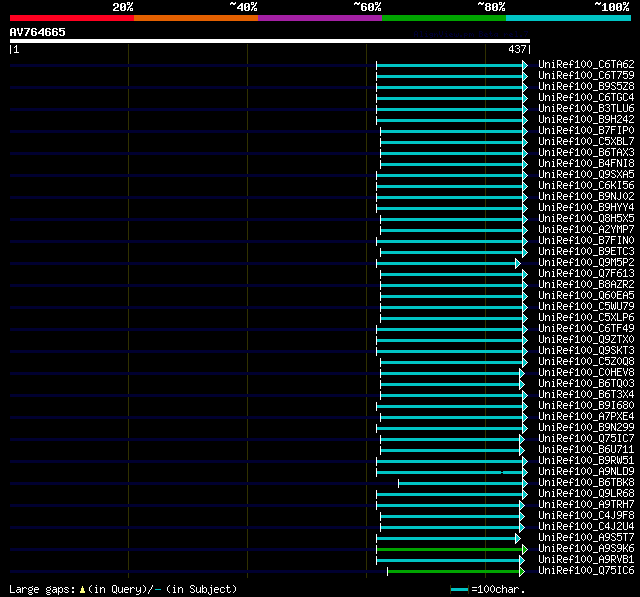This screenshot has height=597, width=640.
Task: Select the UniRef100_Q60EA5 label
Action: tap(586, 296)
